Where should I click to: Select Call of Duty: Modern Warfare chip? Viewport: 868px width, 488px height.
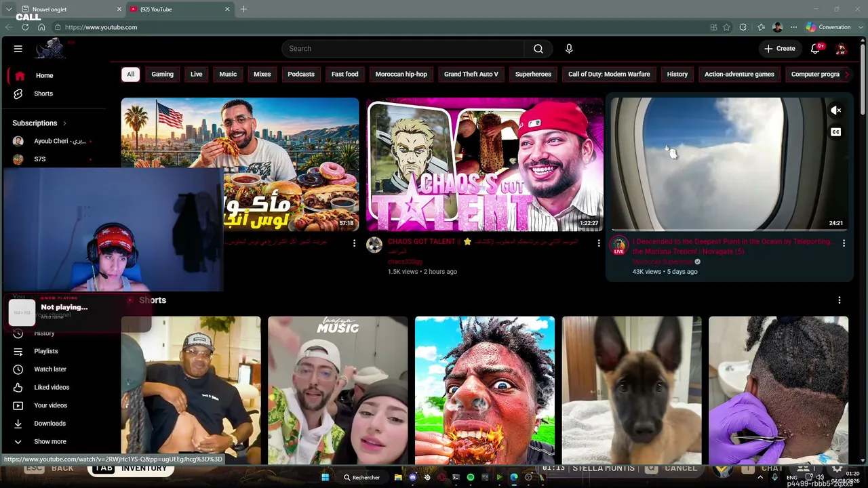(609, 75)
